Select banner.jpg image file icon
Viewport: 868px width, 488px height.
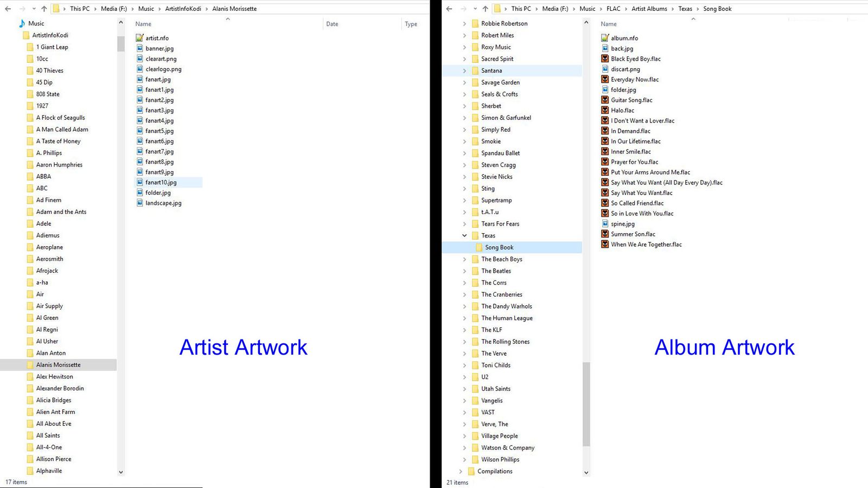(x=139, y=48)
